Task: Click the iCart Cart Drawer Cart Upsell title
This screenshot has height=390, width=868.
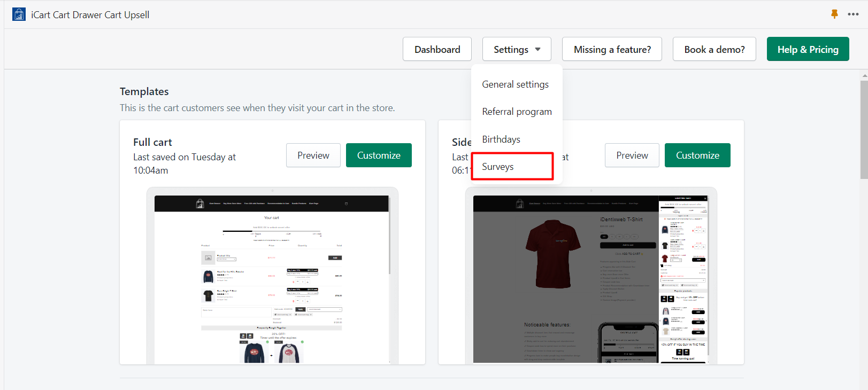Action: 90,15
